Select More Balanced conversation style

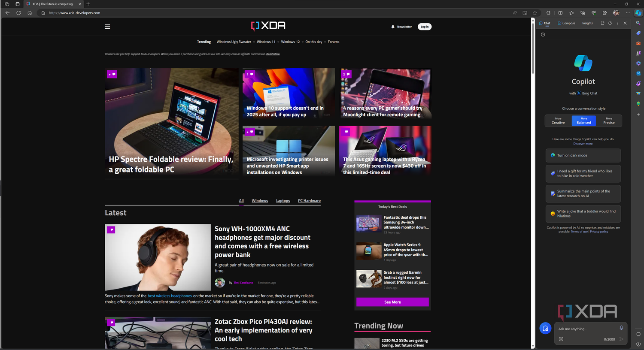(x=583, y=121)
